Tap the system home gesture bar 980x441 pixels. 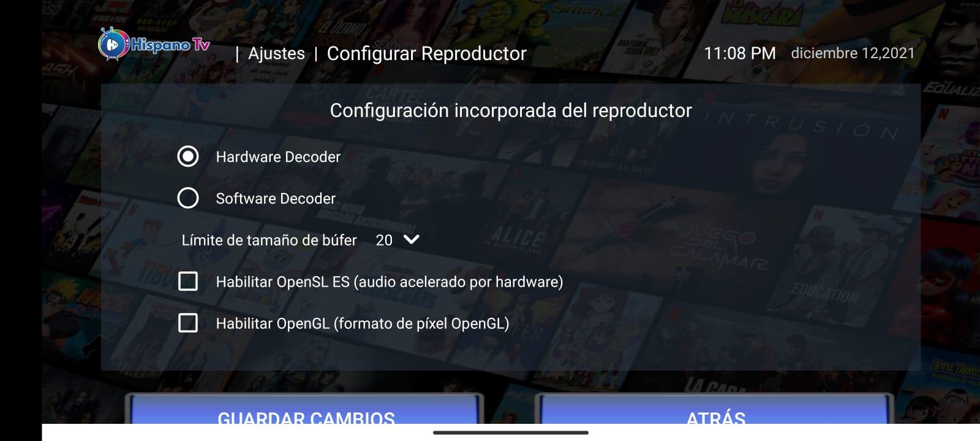point(511,432)
